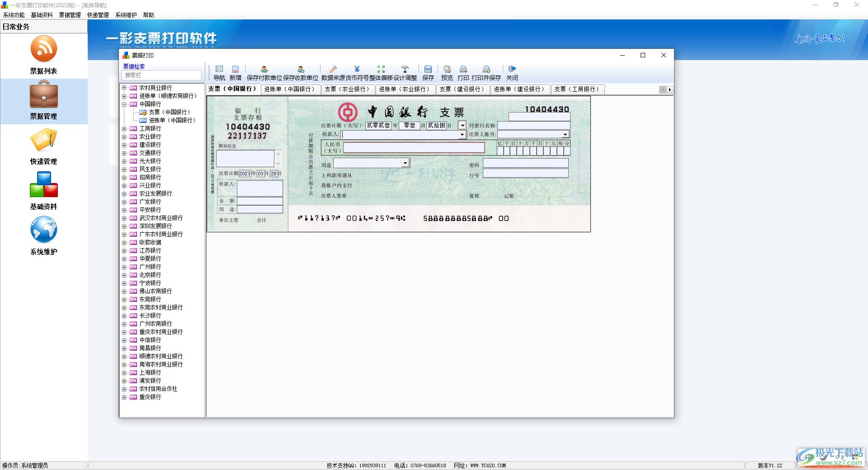Click 保存付款单位 toolbar icon
The image size is (868, 470).
264,72
